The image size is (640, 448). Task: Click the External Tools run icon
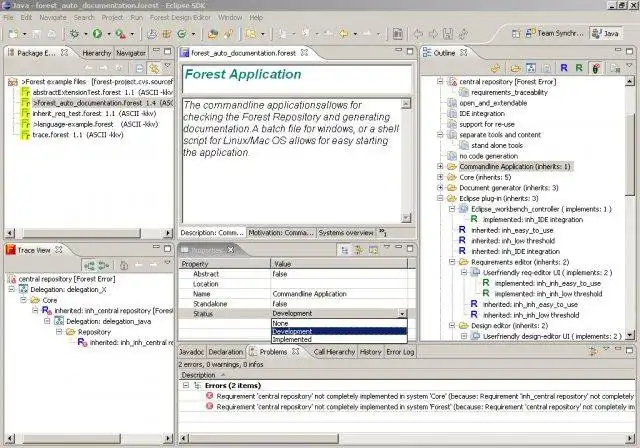click(x=120, y=34)
